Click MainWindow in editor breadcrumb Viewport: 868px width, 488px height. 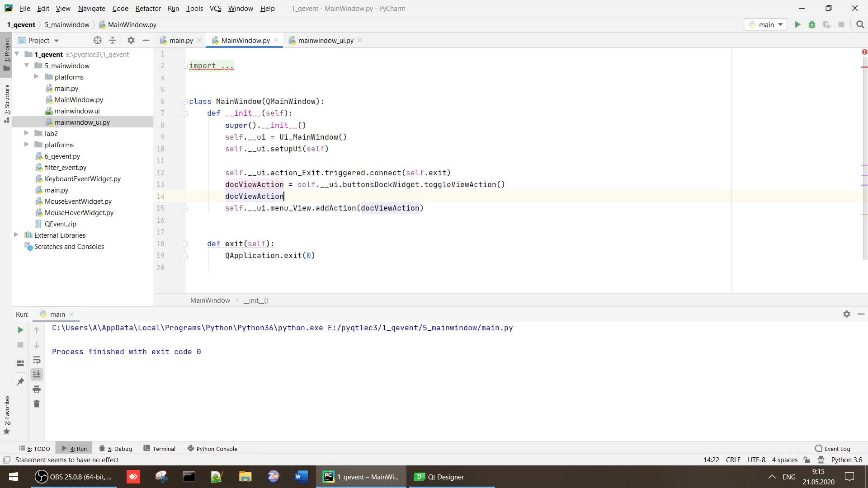(210, 300)
